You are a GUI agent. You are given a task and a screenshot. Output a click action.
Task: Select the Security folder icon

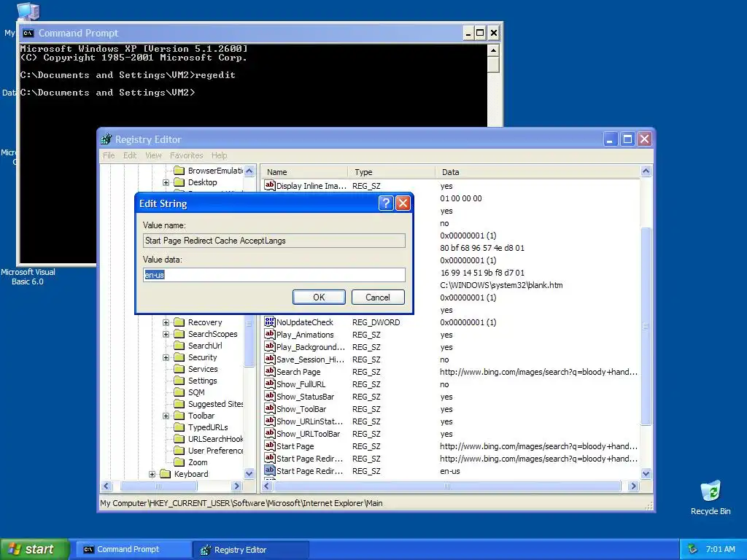[179, 357]
